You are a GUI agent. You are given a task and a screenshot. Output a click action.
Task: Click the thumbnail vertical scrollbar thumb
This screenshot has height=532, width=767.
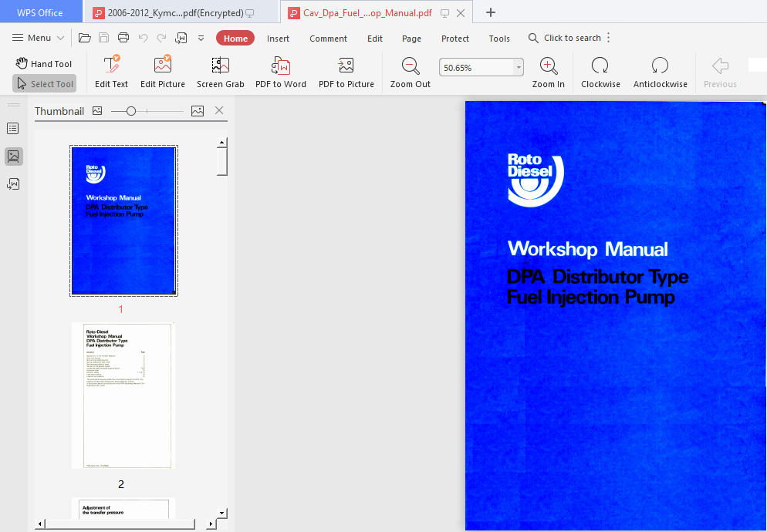coord(222,161)
